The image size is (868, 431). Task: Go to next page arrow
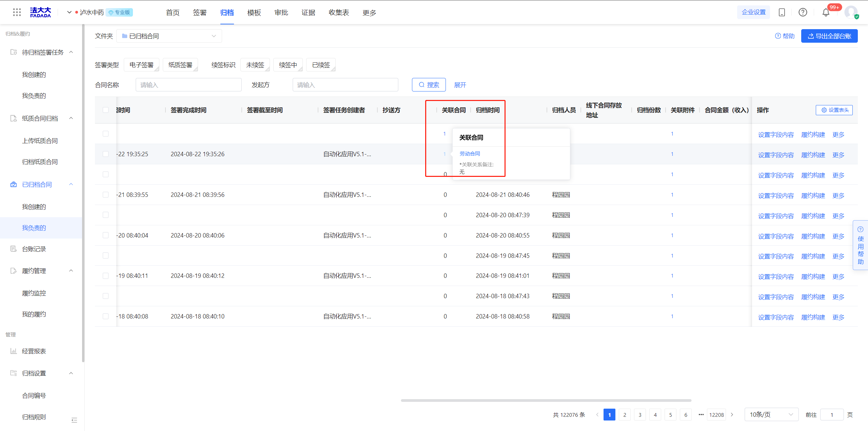tap(732, 415)
